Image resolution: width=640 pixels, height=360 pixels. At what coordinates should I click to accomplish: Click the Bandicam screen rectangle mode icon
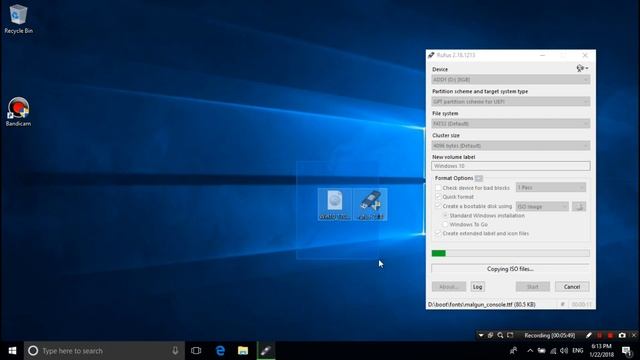pos(510,335)
